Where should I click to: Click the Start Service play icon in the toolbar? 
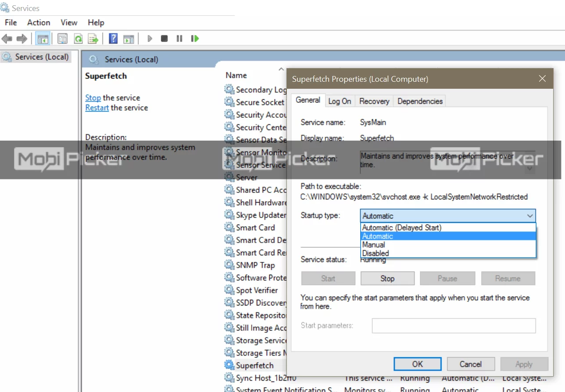pos(149,39)
